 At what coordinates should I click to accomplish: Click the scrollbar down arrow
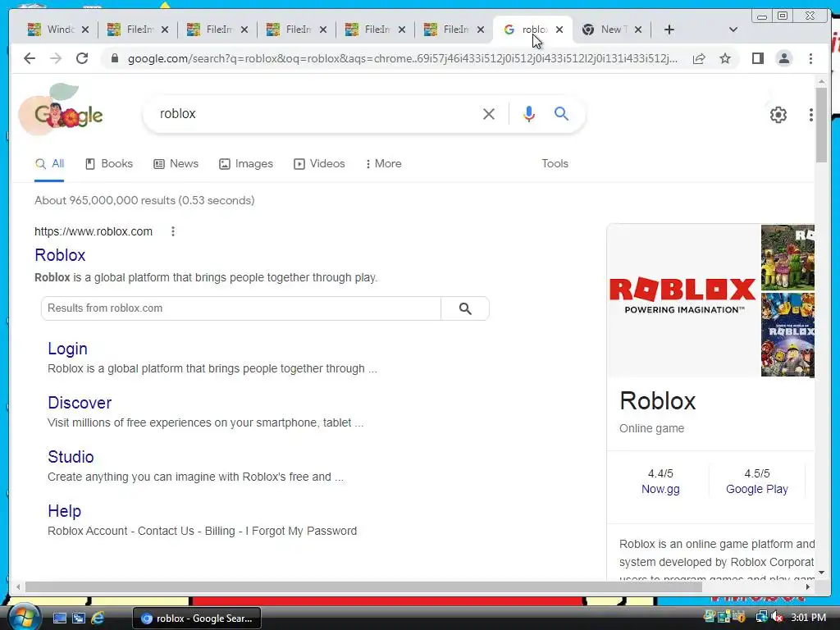point(821,573)
